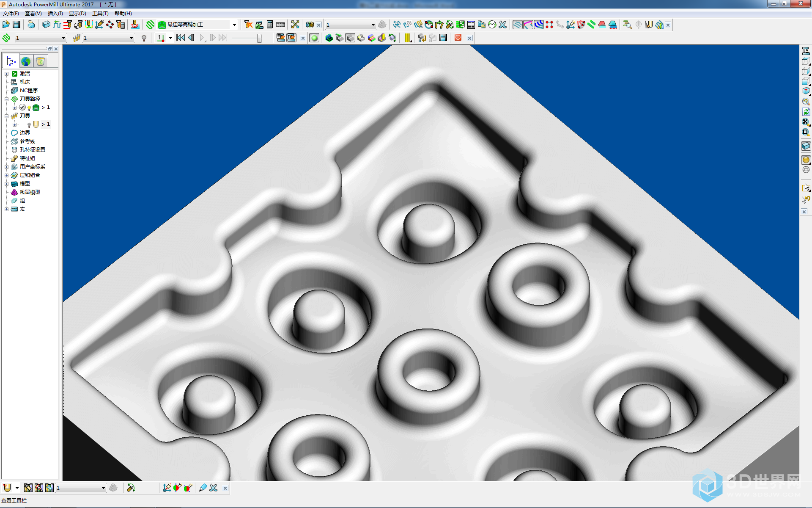
Task: Expand the 激活 tree node
Action: pyautogui.click(x=6, y=74)
